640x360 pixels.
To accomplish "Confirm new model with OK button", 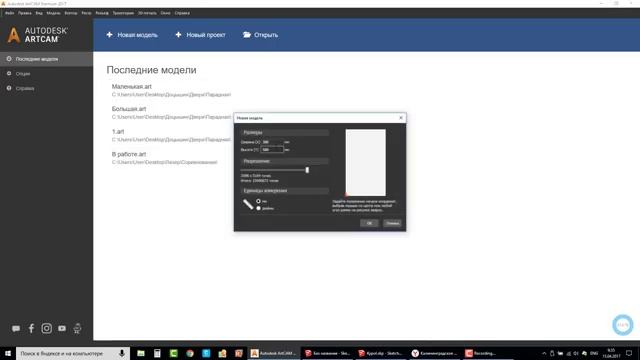I will 369,223.
